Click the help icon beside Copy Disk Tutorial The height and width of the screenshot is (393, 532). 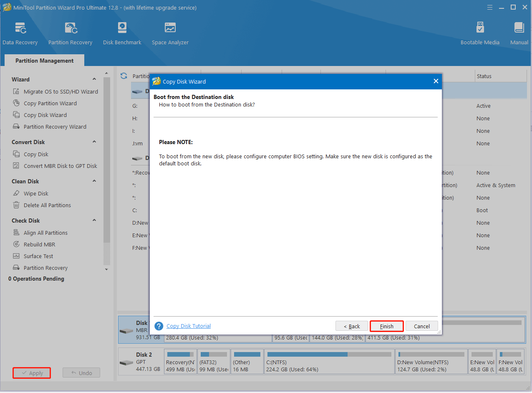[159, 326]
